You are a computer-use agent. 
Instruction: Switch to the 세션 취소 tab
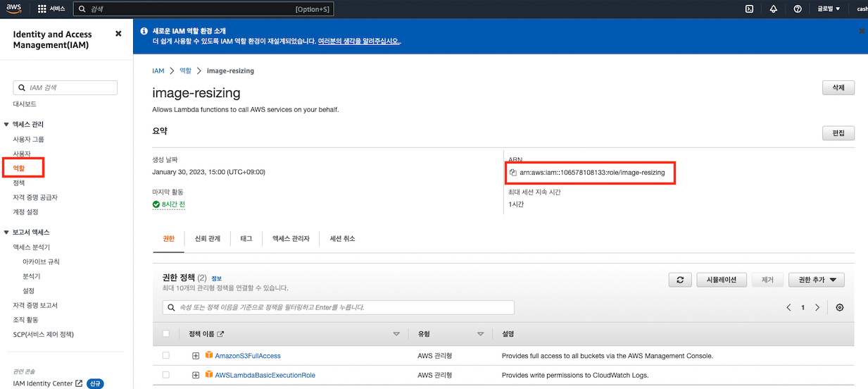point(342,239)
